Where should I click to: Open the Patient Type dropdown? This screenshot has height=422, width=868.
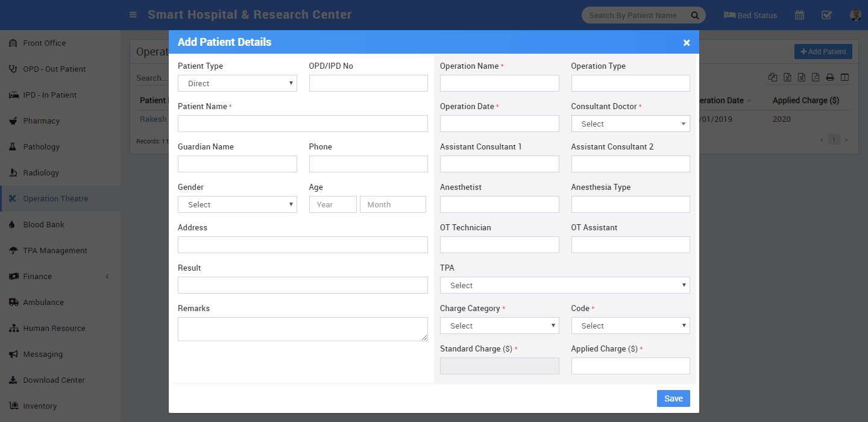[x=237, y=83]
